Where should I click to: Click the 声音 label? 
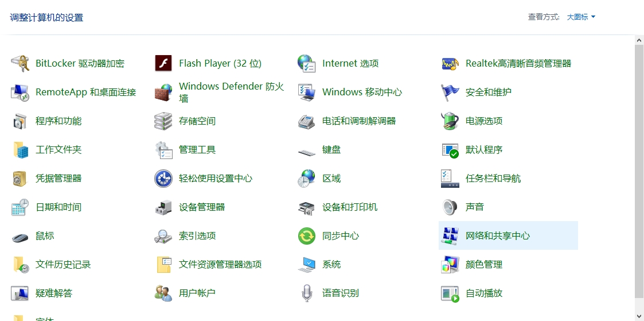pos(475,207)
